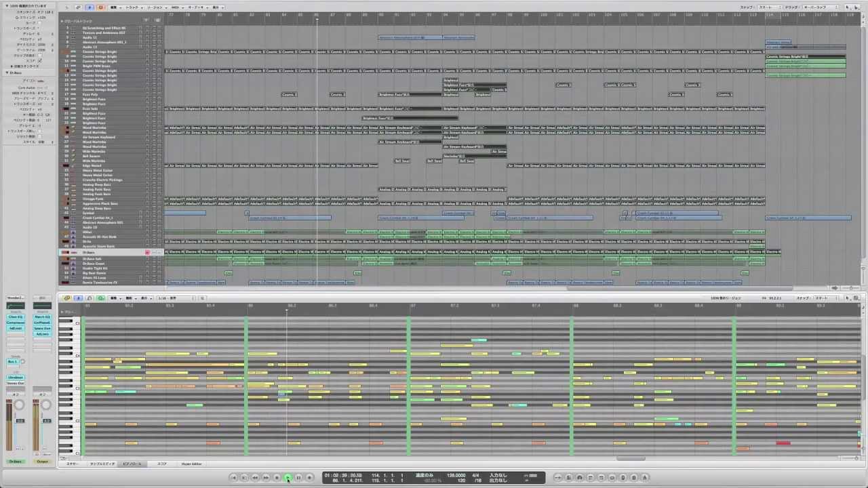Toggle the blue Catch playhead icon in the arrange toolbar
The height and width of the screenshot is (488, 868).
click(x=90, y=7)
